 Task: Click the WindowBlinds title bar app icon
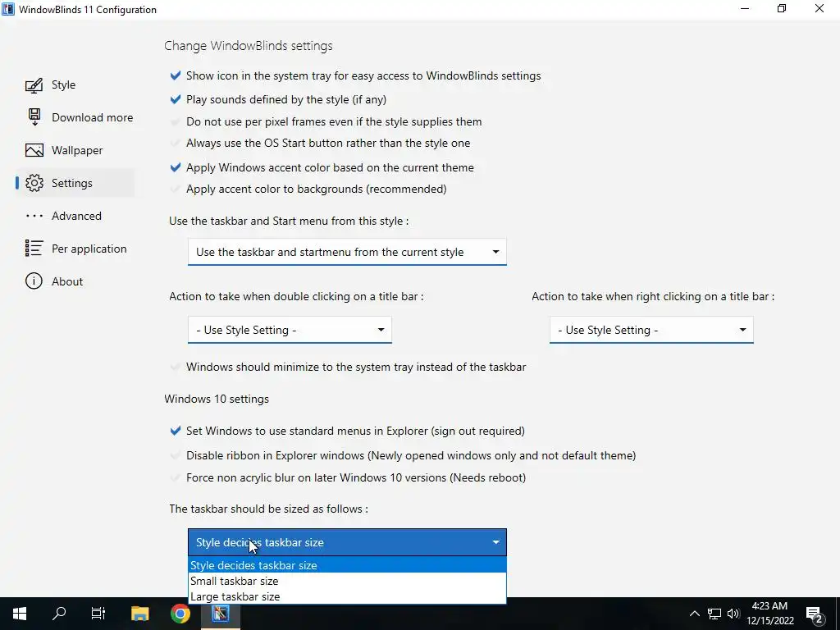coord(8,9)
